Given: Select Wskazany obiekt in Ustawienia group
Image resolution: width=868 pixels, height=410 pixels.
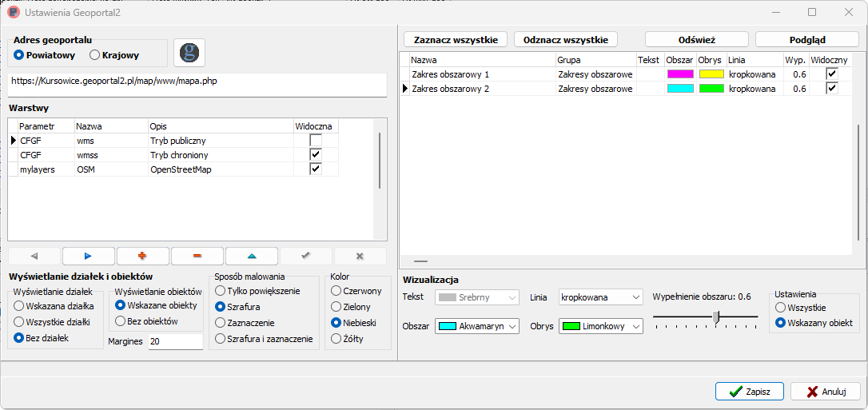Looking at the screenshot, I should pyautogui.click(x=814, y=323).
